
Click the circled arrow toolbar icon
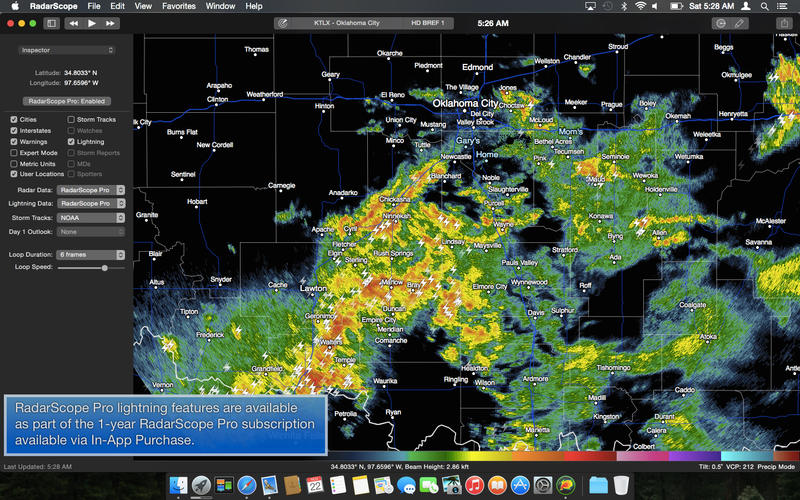720,22
